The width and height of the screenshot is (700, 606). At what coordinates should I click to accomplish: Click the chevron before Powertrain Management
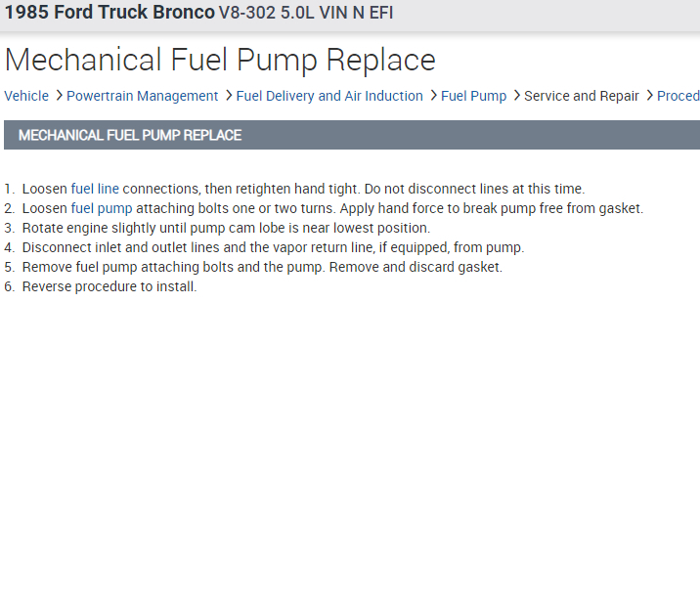pyautogui.click(x=59, y=96)
